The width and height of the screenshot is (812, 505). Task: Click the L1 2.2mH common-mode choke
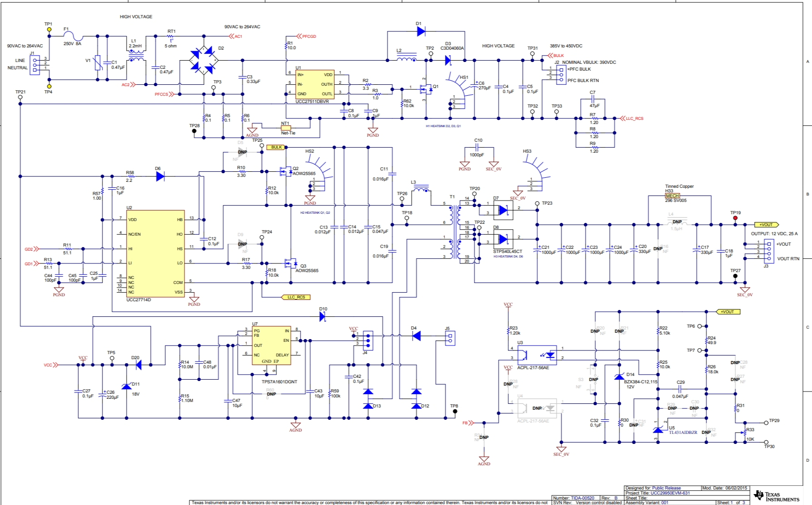click(x=136, y=56)
